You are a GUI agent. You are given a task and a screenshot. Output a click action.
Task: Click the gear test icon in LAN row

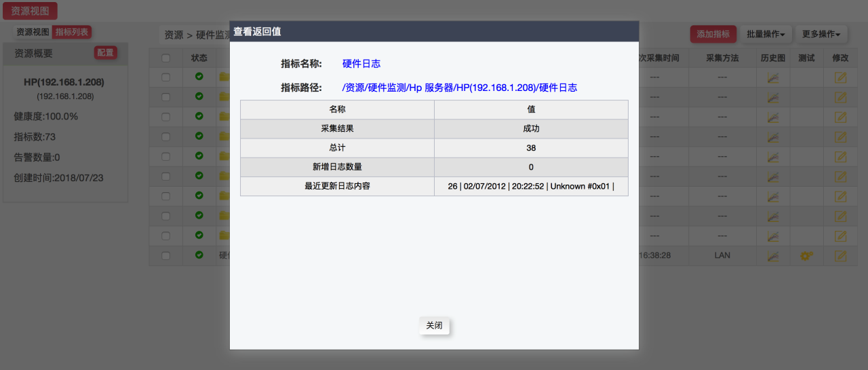point(806,256)
